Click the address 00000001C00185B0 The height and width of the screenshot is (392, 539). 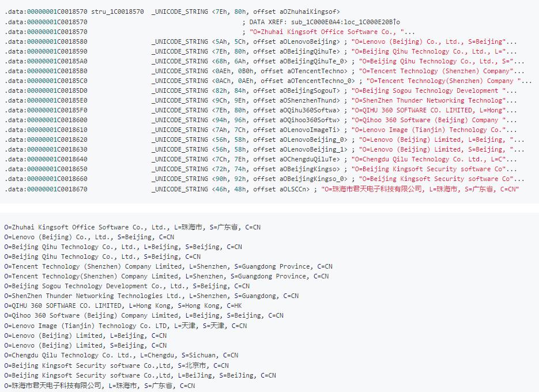(x=57, y=71)
